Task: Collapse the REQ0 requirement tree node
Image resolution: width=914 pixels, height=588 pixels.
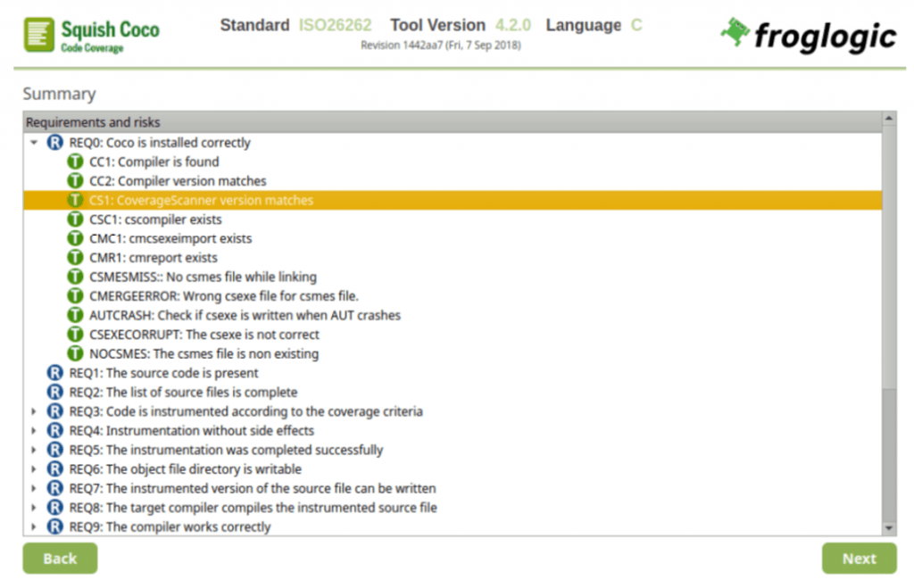Action: (34, 143)
